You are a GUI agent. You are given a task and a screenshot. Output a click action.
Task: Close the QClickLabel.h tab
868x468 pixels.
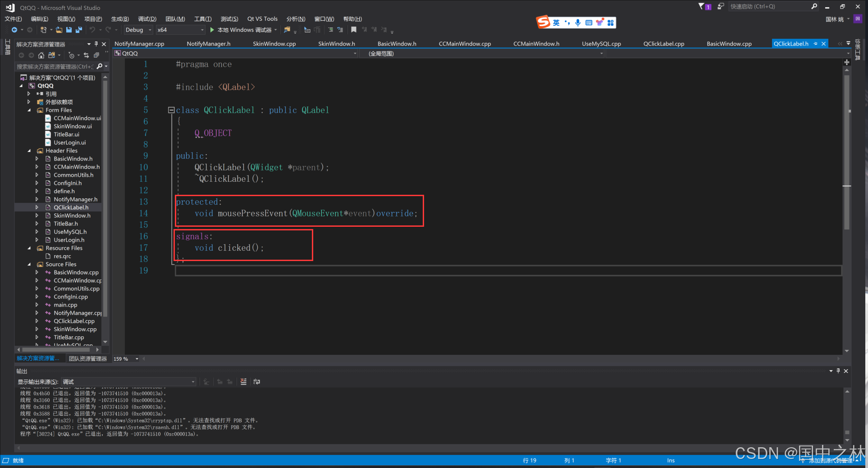[x=823, y=44]
